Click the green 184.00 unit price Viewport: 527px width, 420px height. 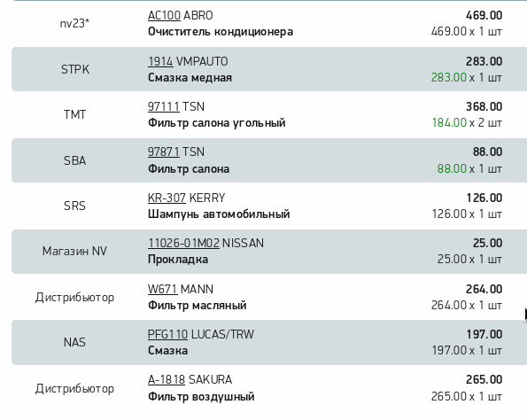pos(449,123)
